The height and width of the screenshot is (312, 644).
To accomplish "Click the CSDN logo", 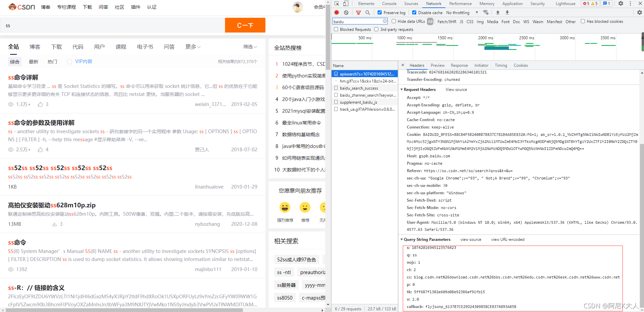I will point(22,7).
